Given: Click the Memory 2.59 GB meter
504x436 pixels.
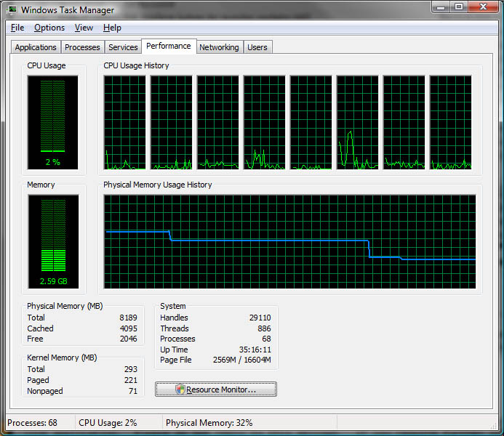Looking at the screenshot, I should point(53,241).
